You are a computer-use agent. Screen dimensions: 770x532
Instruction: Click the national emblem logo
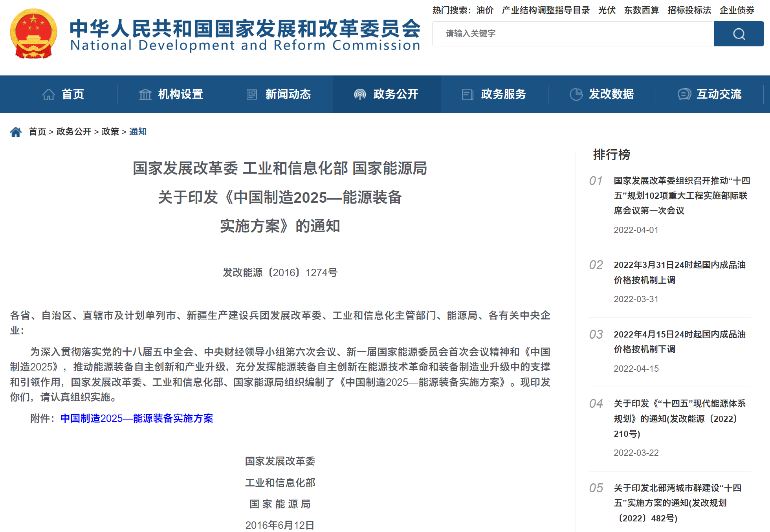coord(33,34)
